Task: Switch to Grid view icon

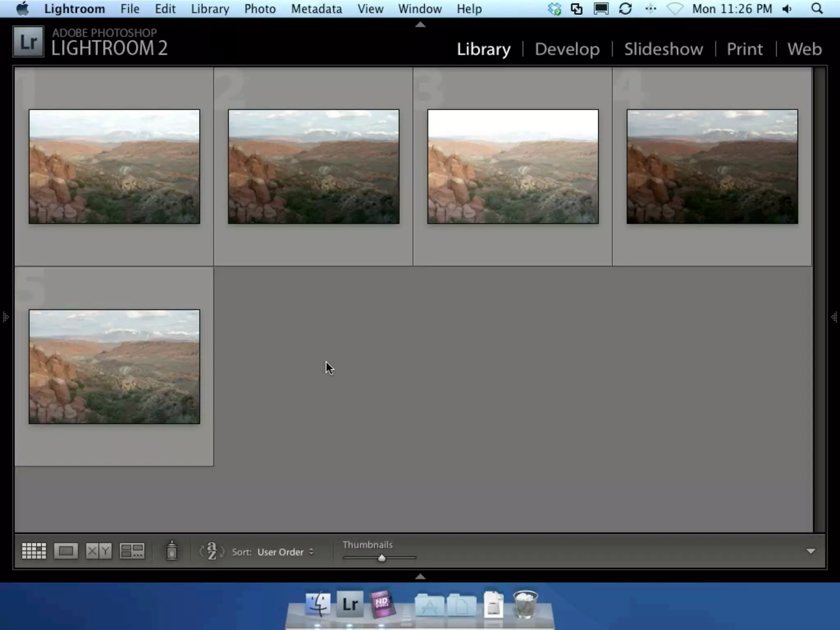Action: [x=34, y=551]
